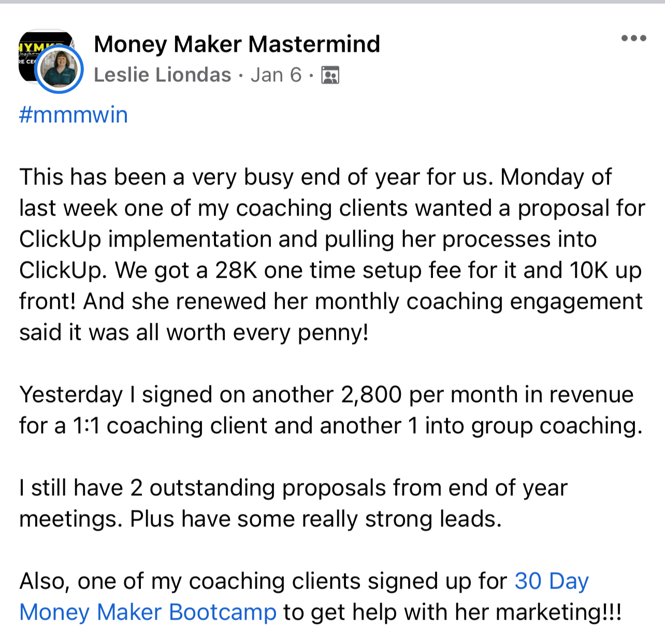
Task: Open the Jan 6 post timestamp
Action: 276,75
